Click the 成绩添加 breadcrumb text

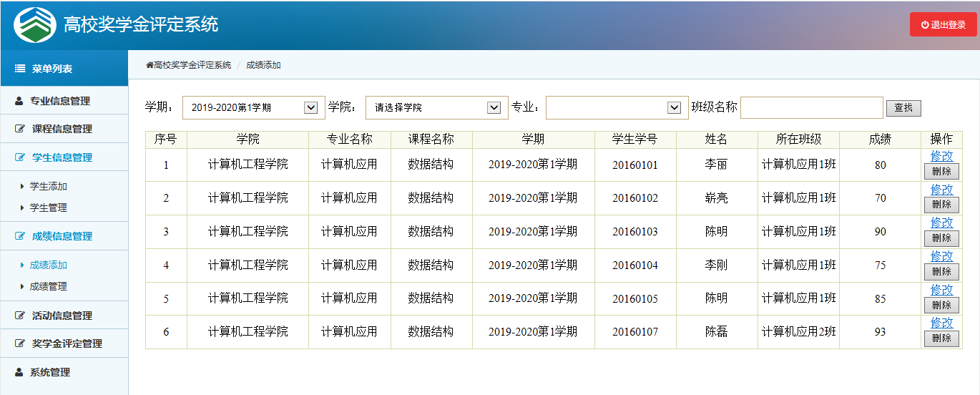click(x=263, y=65)
